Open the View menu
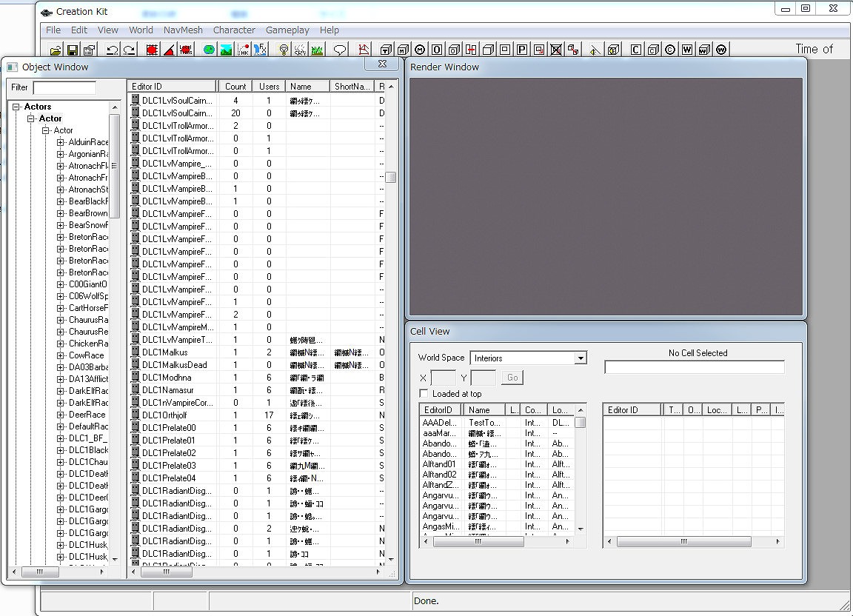This screenshot has width=853, height=616. 107,30
